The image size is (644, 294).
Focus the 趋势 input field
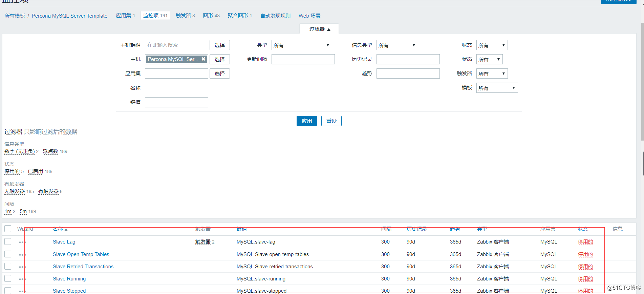coord(408,73)
